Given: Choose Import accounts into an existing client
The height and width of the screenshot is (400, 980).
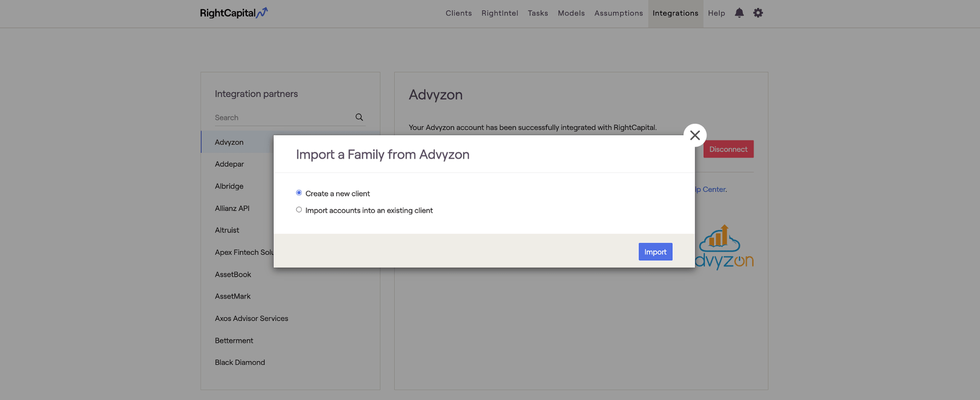Looking at the screenshot, I should tap(299, 210).
